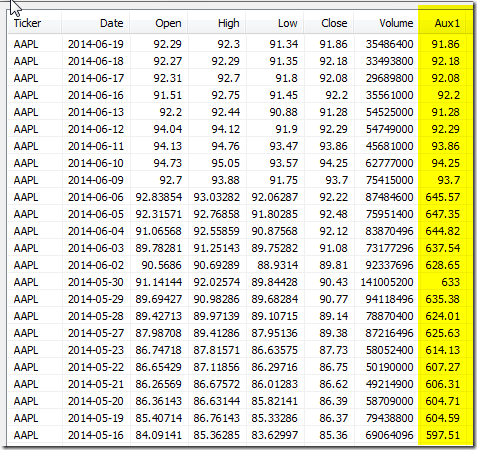Click the Close column header
The height and width of the screenshot is (450, 477).
tap(329, 23)
